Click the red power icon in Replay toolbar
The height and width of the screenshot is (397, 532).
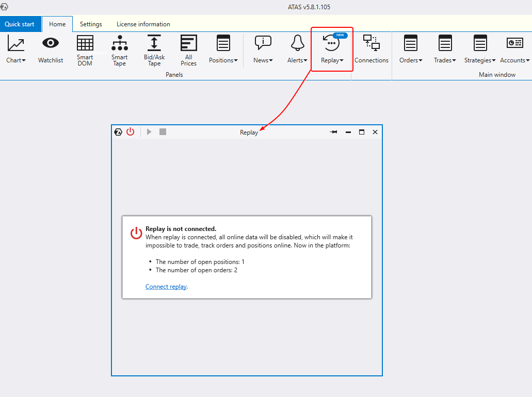(x=131, y=132)
